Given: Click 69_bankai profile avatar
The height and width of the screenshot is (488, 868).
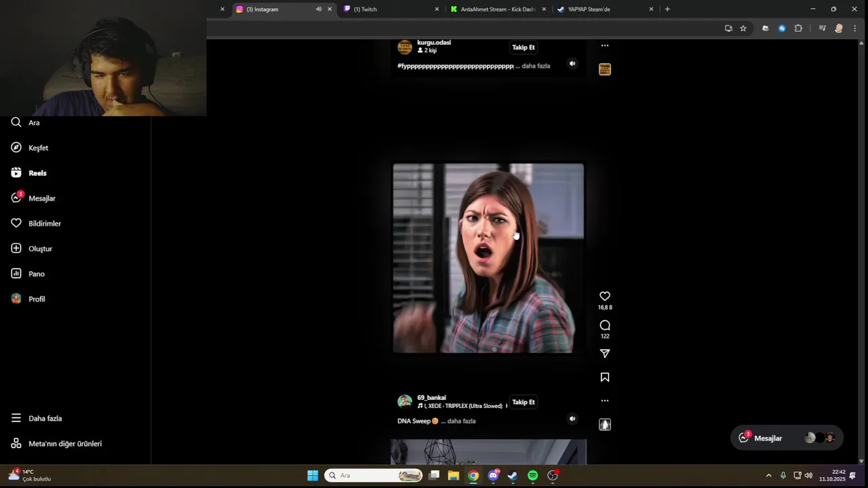Looking at the screenshot, I should pyautogui.click(x=405, y=402).
